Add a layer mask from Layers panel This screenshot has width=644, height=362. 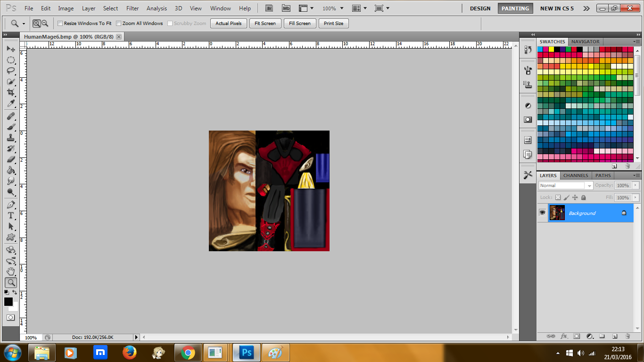click(x=577, y=336)
